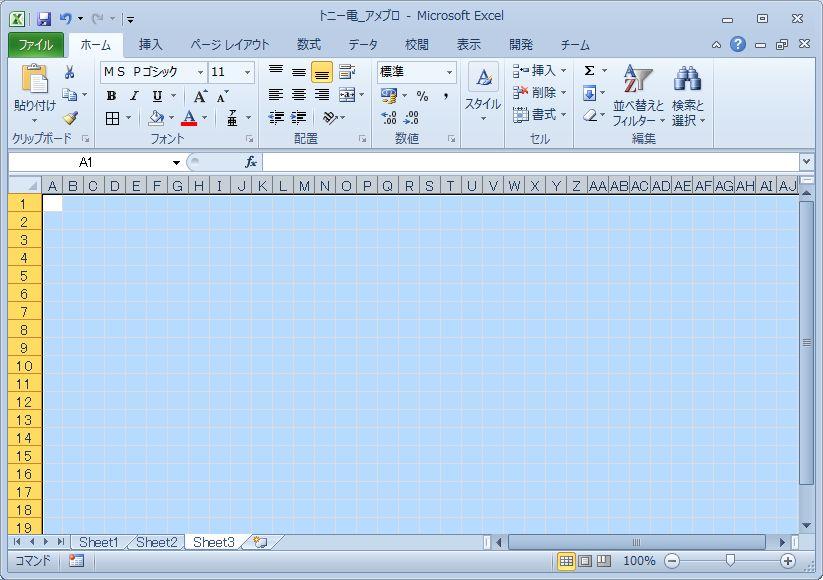Toggle italic formatting
Image resolution: width=823 pixels, height=580 pixels.
pos(133,96)
